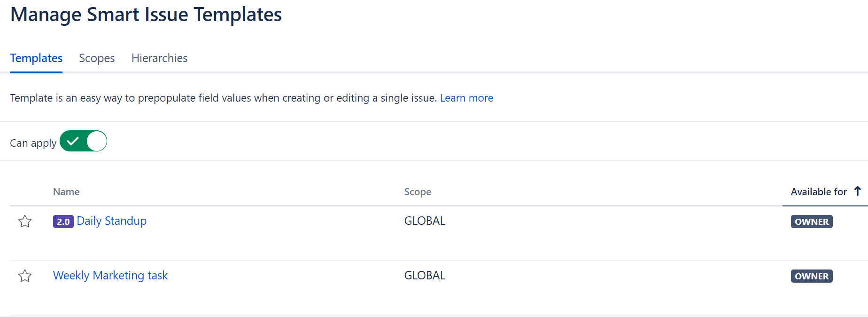The height and width of the screenshot is (317, 868).
Task: Click the ascending sort arrow icon
Action: click(x=857, y=191)
